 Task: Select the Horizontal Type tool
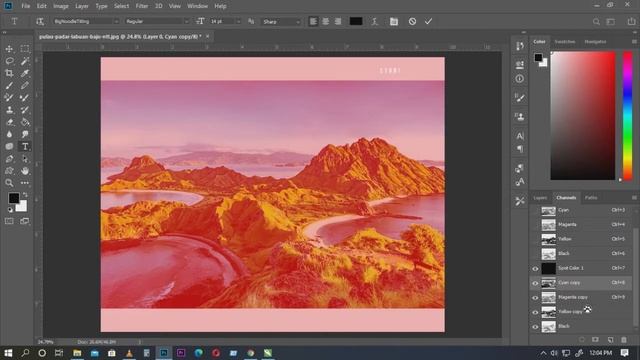[x=25, y=147]
